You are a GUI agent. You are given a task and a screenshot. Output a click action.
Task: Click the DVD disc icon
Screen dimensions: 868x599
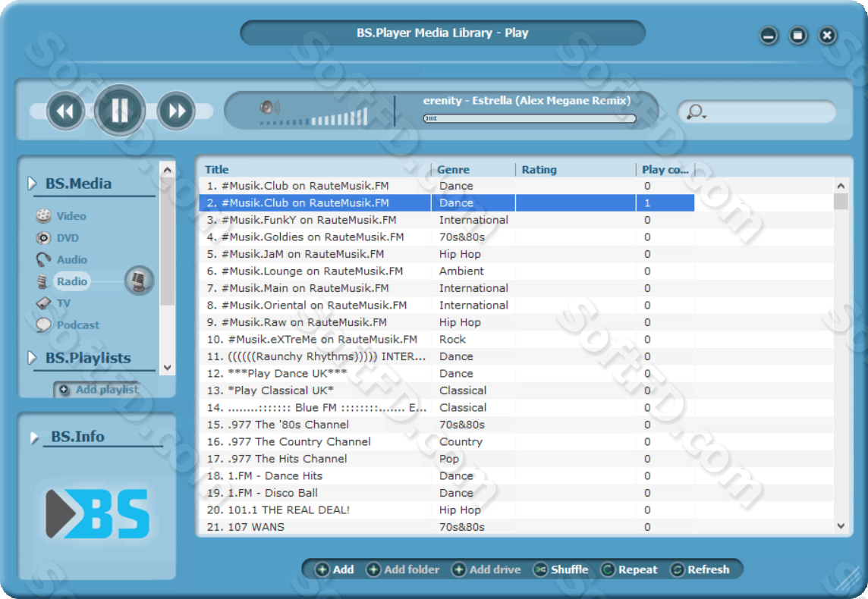pyautogui.click(x=43, y=238)
